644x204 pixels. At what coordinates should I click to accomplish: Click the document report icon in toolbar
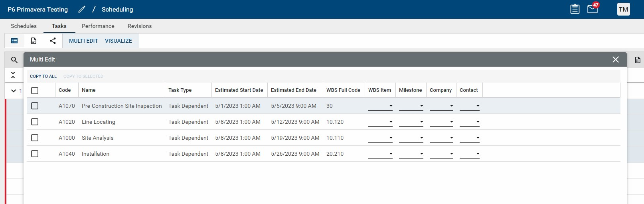click(34, 41)
